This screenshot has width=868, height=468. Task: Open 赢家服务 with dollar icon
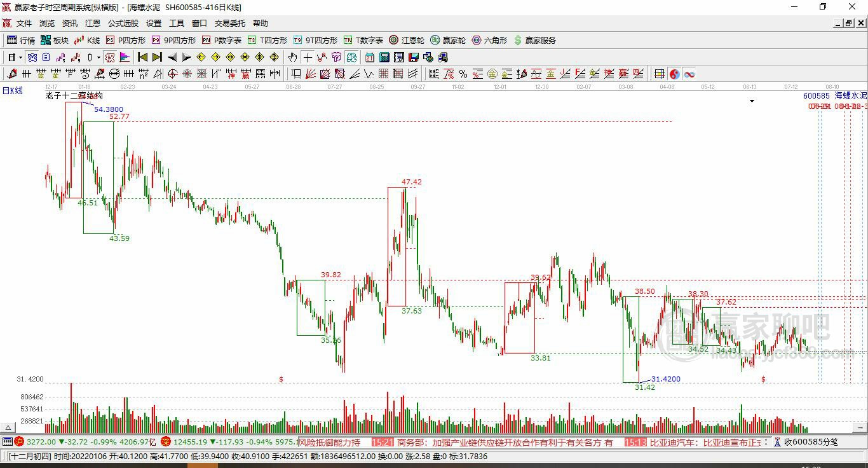pos(535,40)
